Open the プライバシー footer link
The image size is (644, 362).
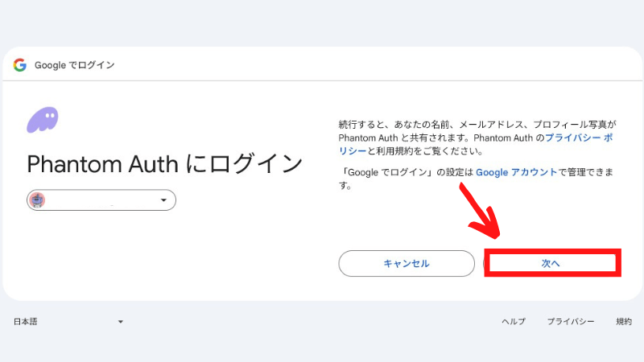571,321
